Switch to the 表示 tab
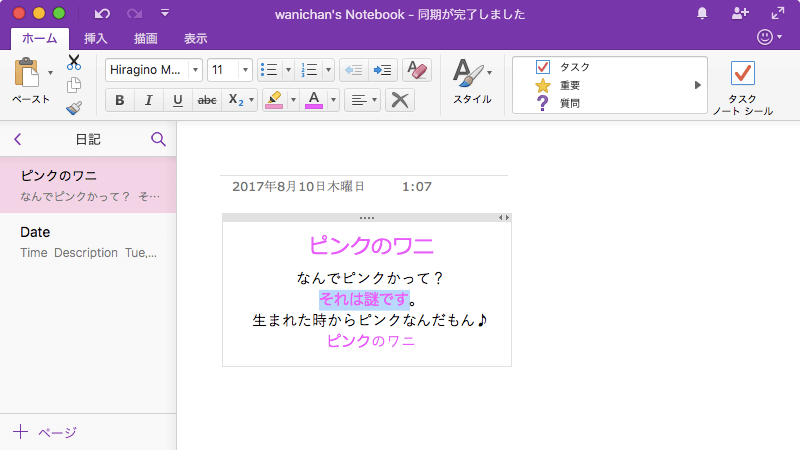This screenshot has height=450, width=800. pyautogui.click(x=195, y=38)
